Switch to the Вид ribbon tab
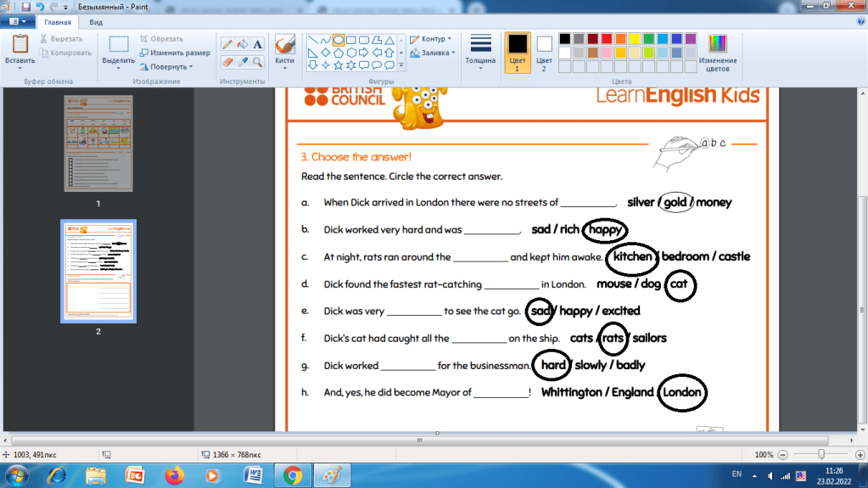Screen dimensions: 868x488 click(x=96, y=22)
